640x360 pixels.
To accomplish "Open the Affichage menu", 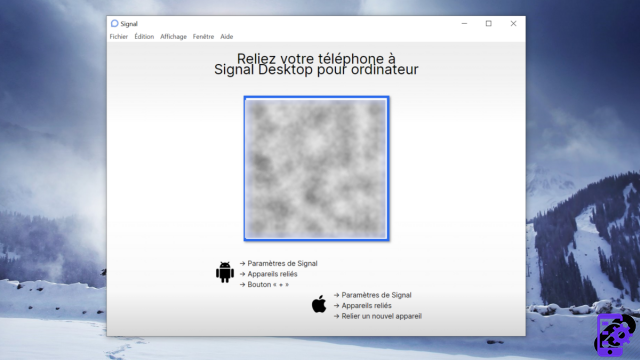I will [x=173, y=37].
